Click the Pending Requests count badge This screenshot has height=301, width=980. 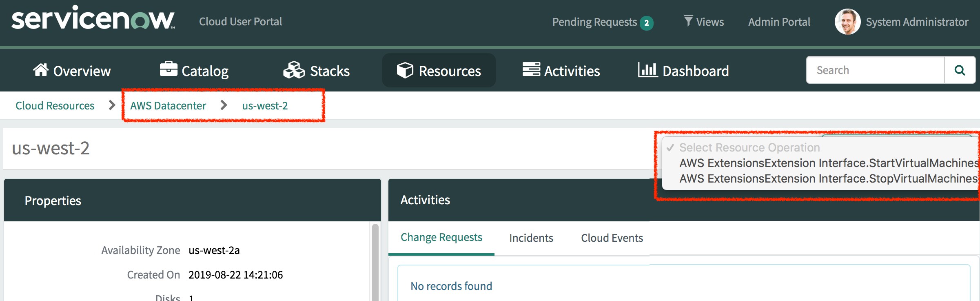point(646,23)
